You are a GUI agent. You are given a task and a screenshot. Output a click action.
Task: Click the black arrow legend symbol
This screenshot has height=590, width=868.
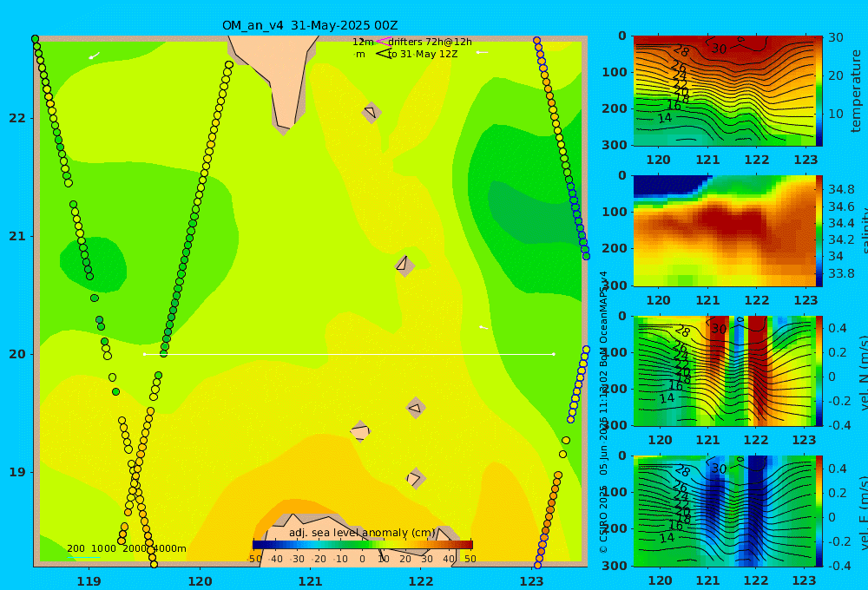383,54
